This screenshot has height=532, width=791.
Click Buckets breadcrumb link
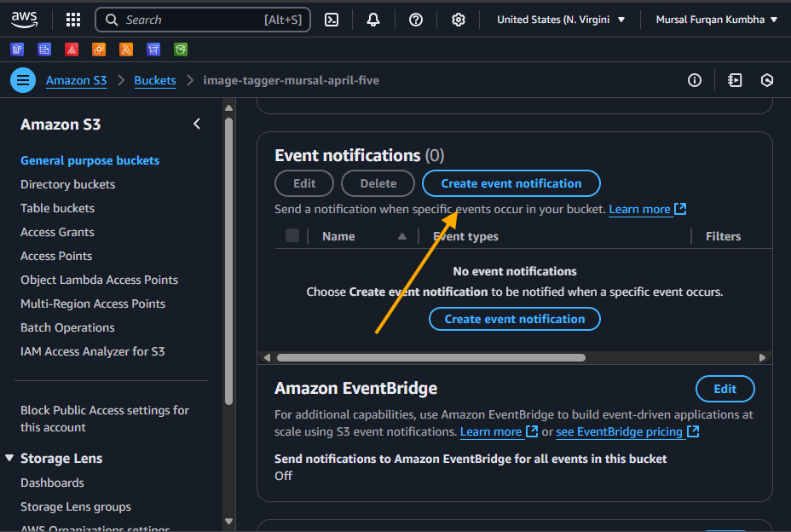pos(155,80)
